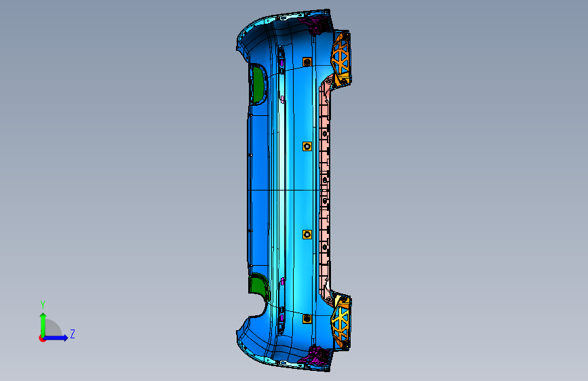Pick the magenta clip at the model's top end
Image resolution: width=588 pixels, height=381 pixels.
(317, 24)
